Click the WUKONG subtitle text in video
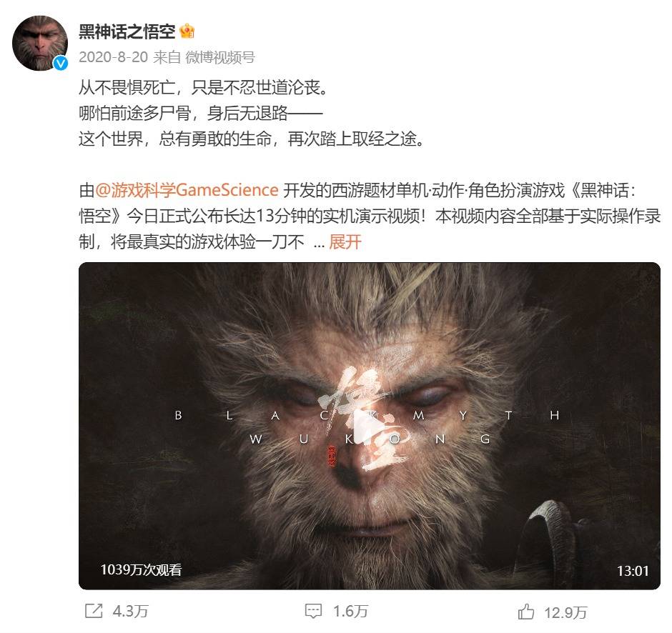 [x=370, y=439]
